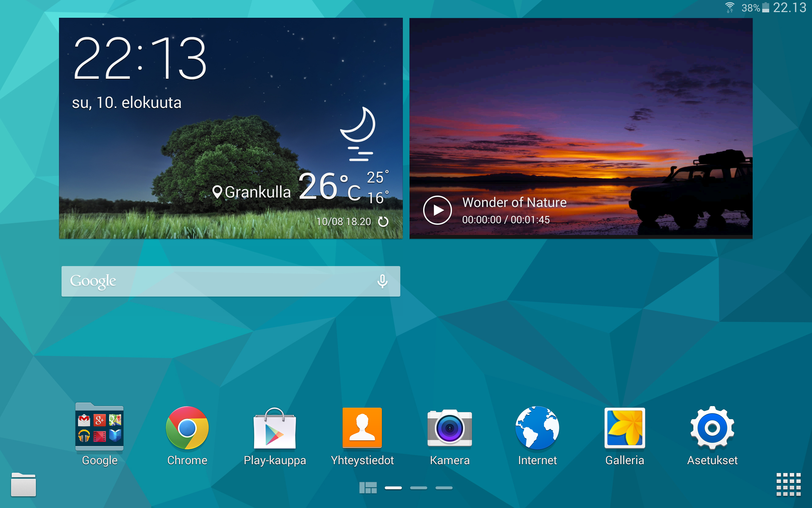Go to the third home page indicator
Viewport: 812px width, 508px height.
444,488
